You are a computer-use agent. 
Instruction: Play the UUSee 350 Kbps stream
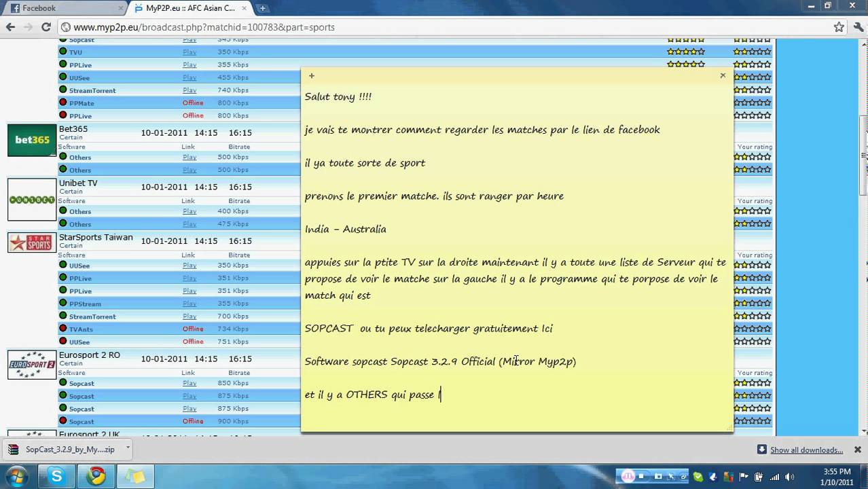189,266
